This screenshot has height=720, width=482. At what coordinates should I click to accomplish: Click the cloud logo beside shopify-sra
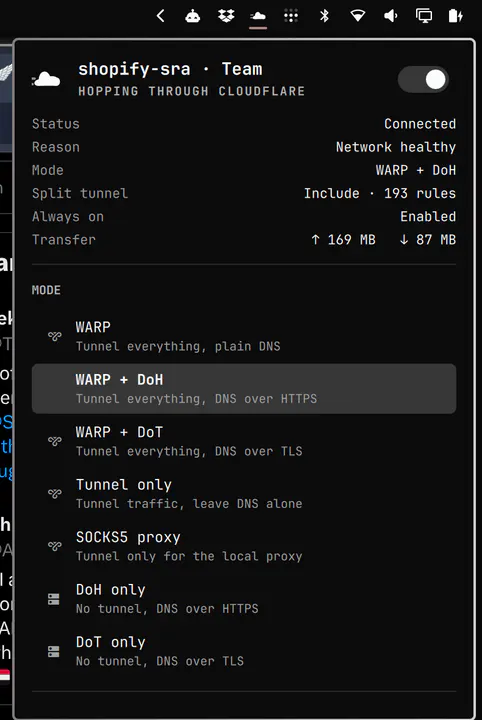(46, 79)
